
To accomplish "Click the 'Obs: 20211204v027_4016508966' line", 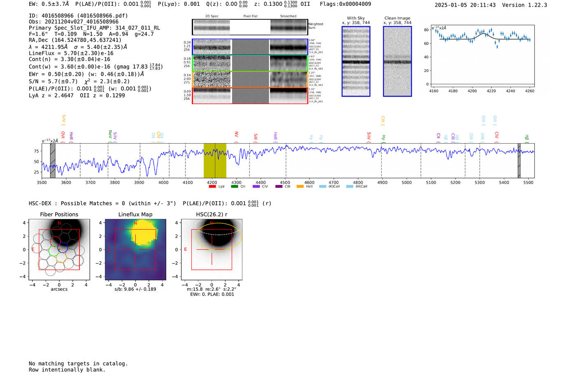I will pos(74,22).
